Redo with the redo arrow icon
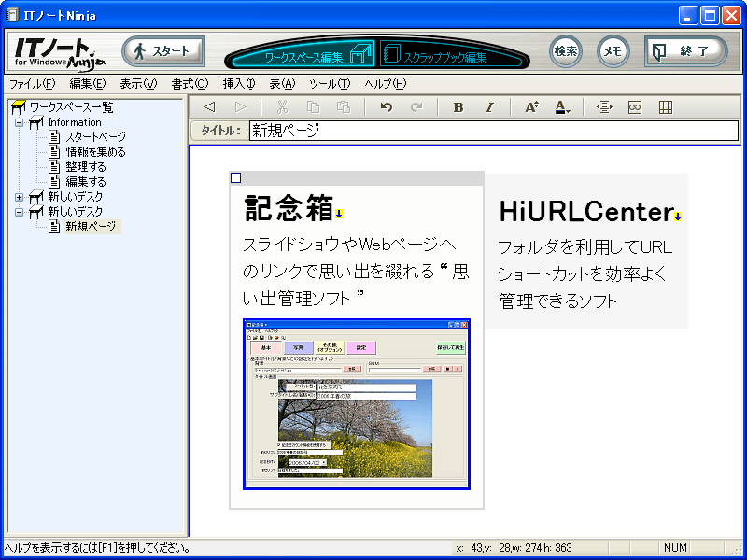 pyautogui.click(x=416, y=107)
